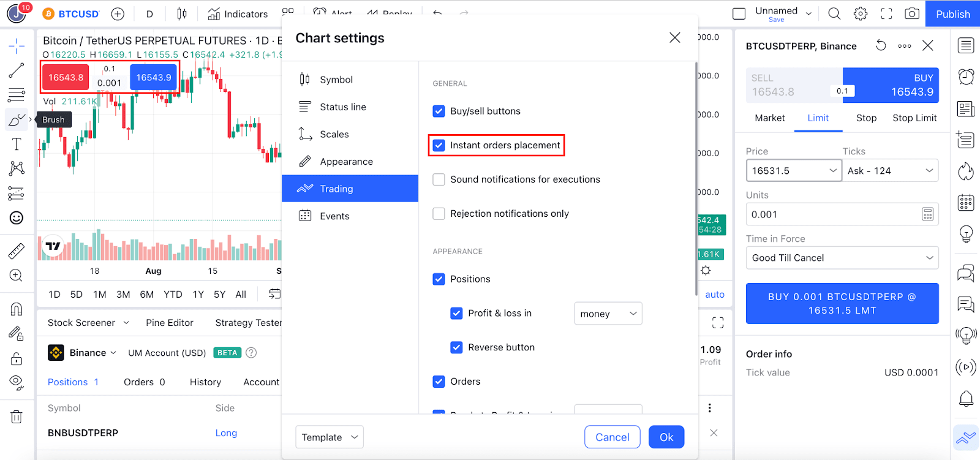
Task: Expand the Template dropdown
Action: tap(329, 437)
